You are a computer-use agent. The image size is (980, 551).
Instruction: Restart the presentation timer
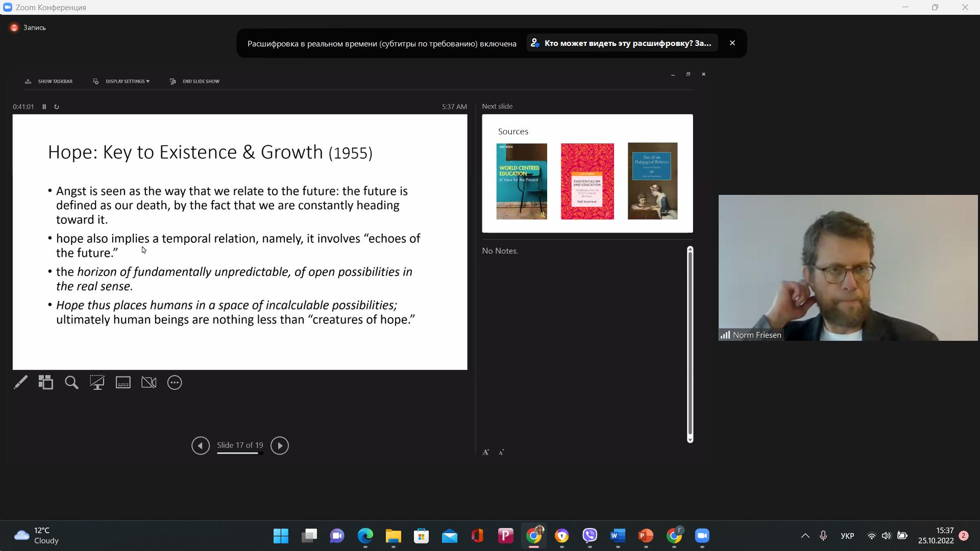[57, 107]
